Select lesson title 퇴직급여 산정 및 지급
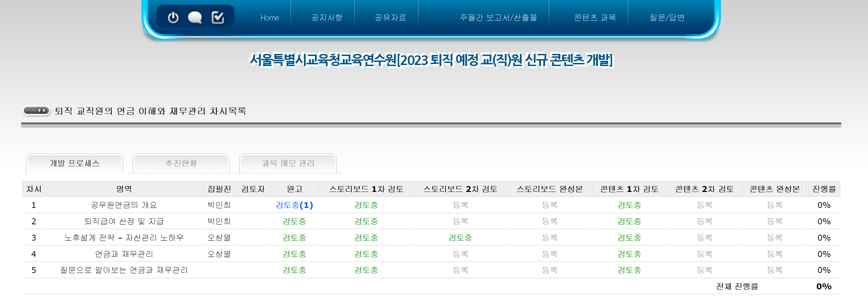Image resolution: width=868 pixels, height=298 pixels. click(x=124, y=222)
